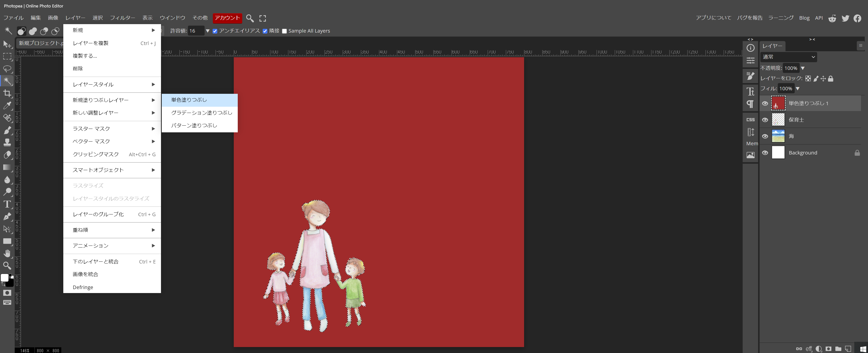Select the Eyedropper tool
868x353 pixels.
click(7, 106)
